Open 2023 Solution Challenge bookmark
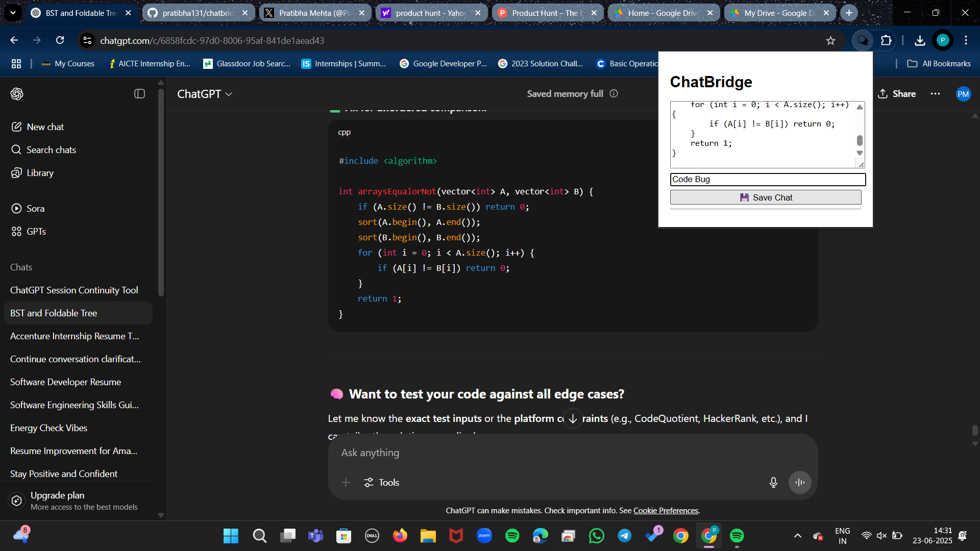This screenshot has height=551, width=980. click(x=541, y=64)
